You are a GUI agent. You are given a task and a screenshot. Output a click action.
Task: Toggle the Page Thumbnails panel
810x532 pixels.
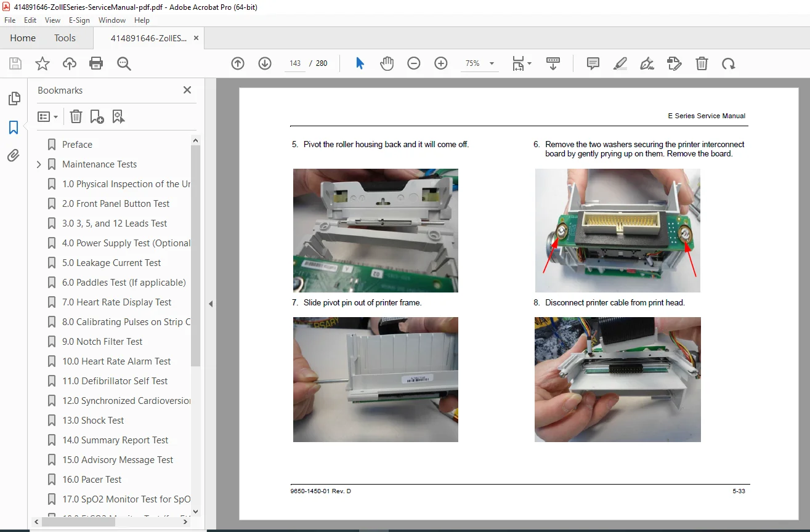coord(14,99)
